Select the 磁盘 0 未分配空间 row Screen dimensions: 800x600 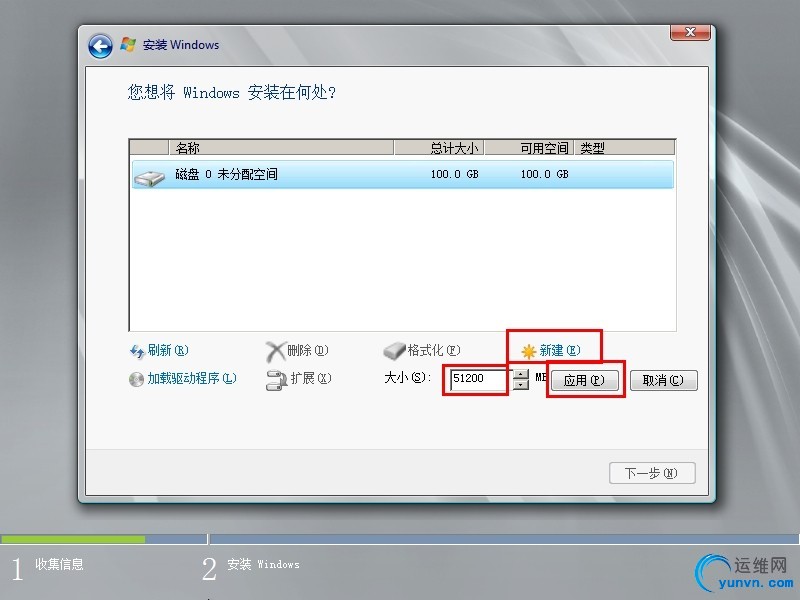403,174
